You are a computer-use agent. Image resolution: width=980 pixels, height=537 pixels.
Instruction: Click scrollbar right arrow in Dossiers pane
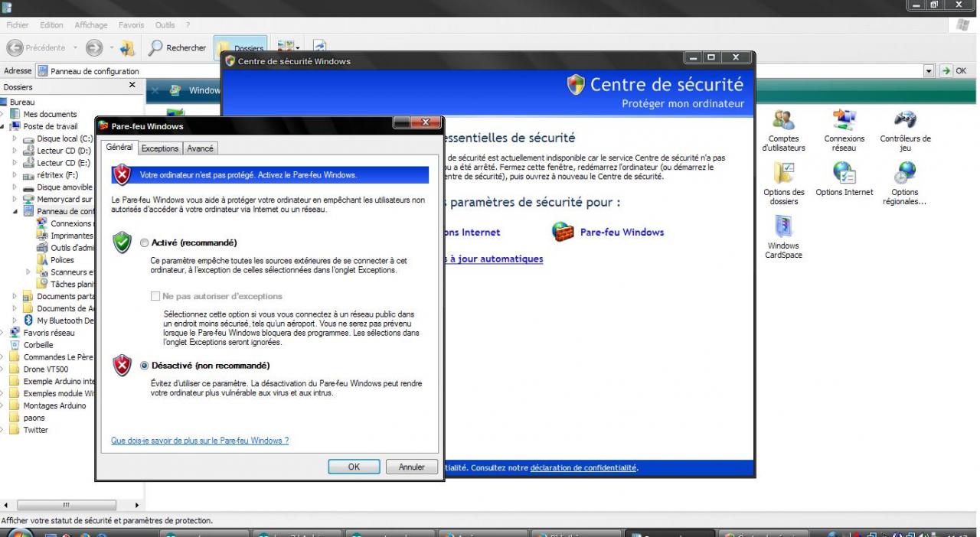pos(137,505)
